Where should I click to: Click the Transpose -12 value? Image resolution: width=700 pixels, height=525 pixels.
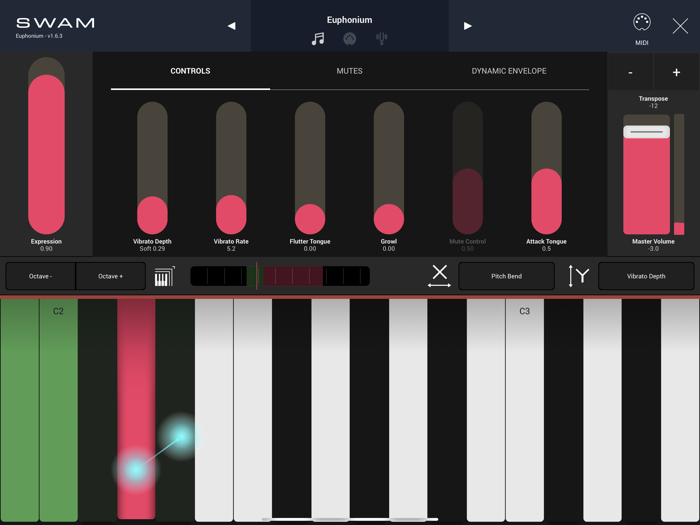click(653, 106)
